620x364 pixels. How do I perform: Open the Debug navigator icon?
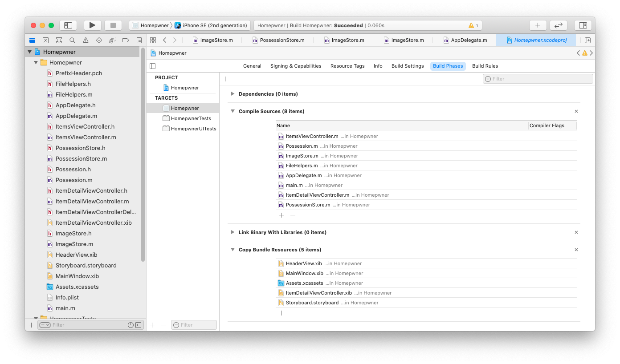click(112, 40)
